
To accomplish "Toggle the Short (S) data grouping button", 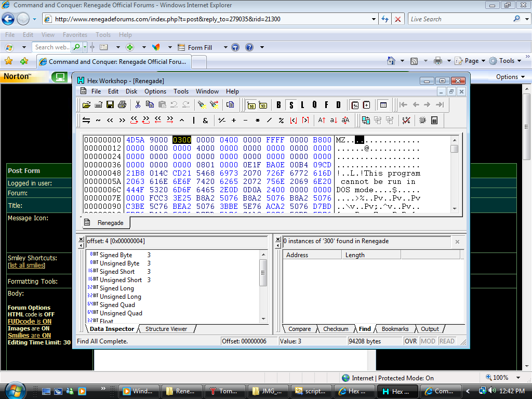I will coord(291,104).
